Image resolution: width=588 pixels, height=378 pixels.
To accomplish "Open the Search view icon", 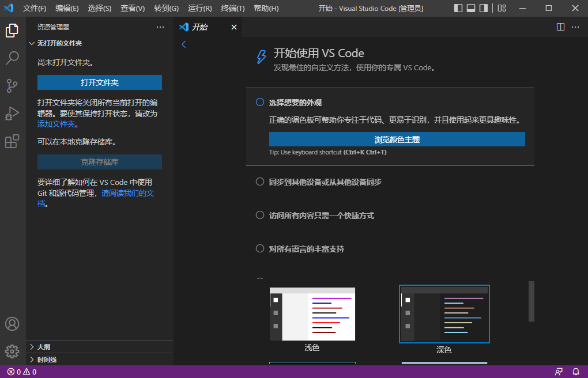I will tap(12, 58).
